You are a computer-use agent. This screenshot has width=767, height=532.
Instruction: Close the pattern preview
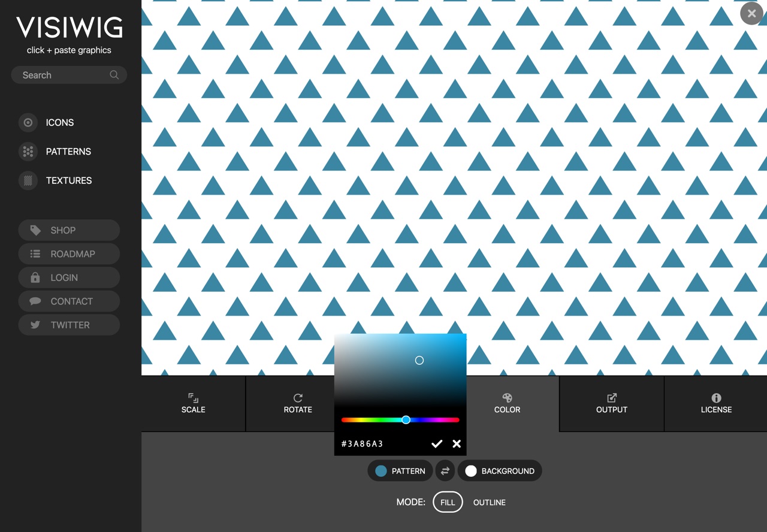click(751, 13)
